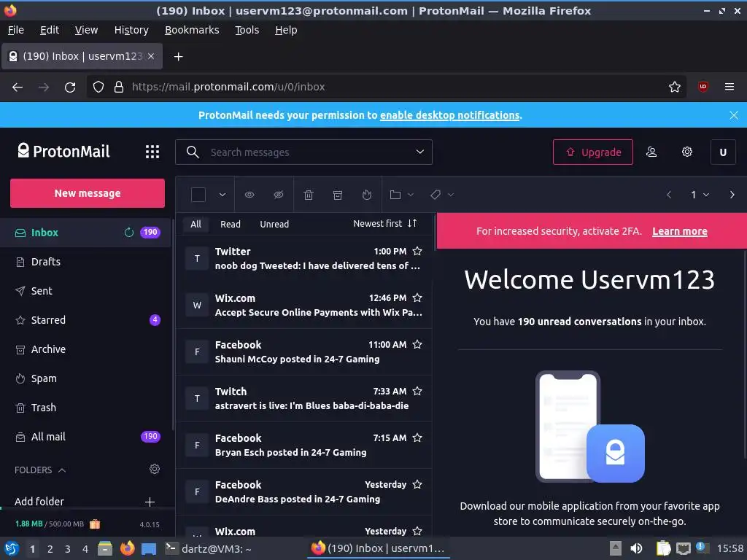The image size is (747, 560).
Task: Mark as unread using crossed eye icon
Action: [279, 195]
